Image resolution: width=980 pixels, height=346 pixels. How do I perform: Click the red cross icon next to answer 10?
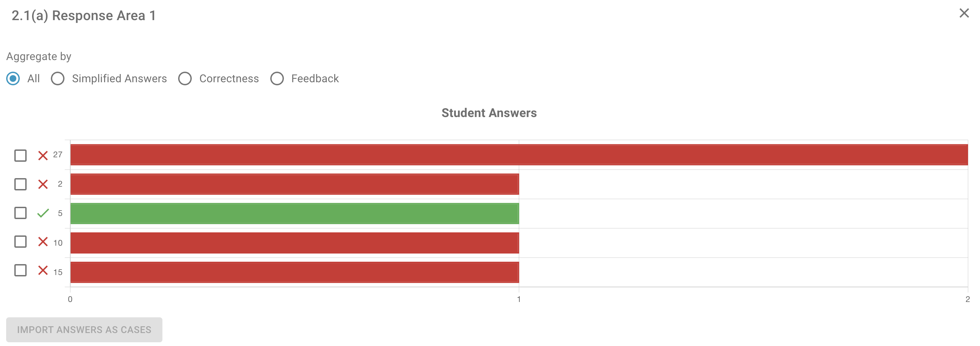pyautogui.click(x=43, y=242)
